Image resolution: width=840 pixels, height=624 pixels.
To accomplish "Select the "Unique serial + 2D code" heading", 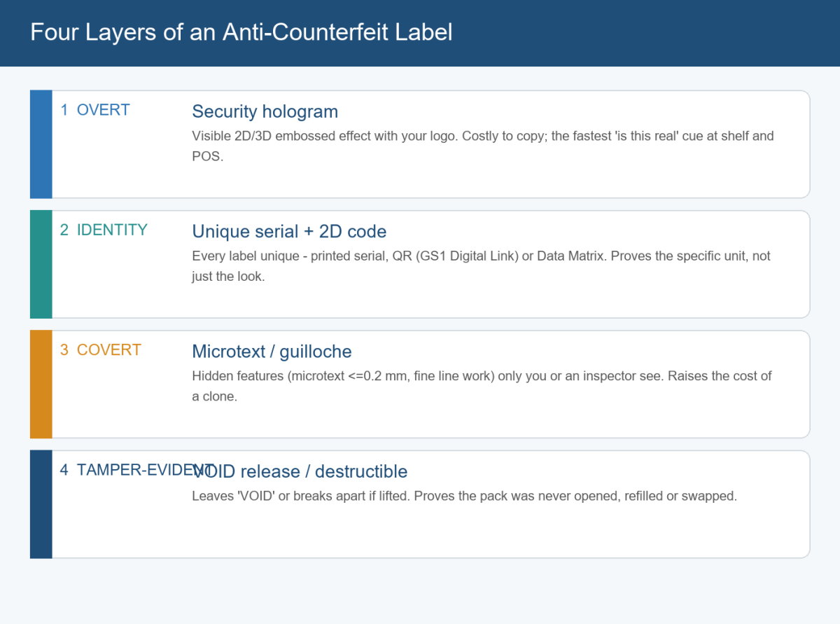I will click(x=289, y=231).
